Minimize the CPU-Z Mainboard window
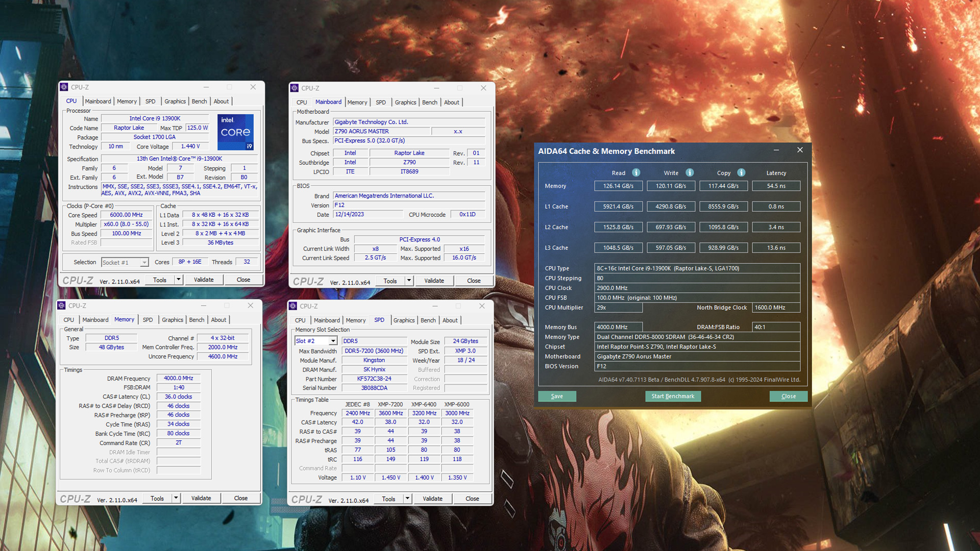Image resolution: width=980 pixels, height=551 pixels. (x=436, y=88)
